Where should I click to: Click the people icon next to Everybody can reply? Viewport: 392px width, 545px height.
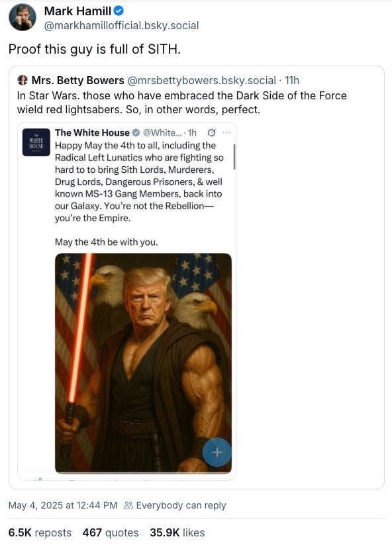[128, 505]
